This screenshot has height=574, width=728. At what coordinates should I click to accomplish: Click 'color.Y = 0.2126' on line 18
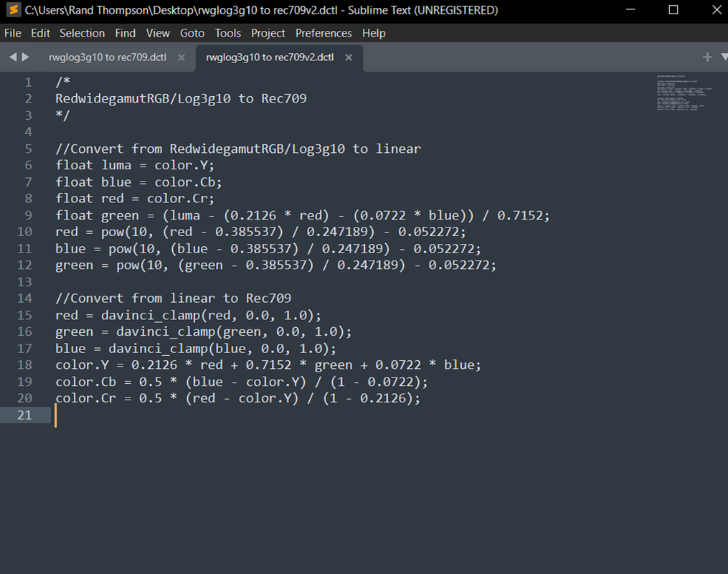click(x=116, y=365)
